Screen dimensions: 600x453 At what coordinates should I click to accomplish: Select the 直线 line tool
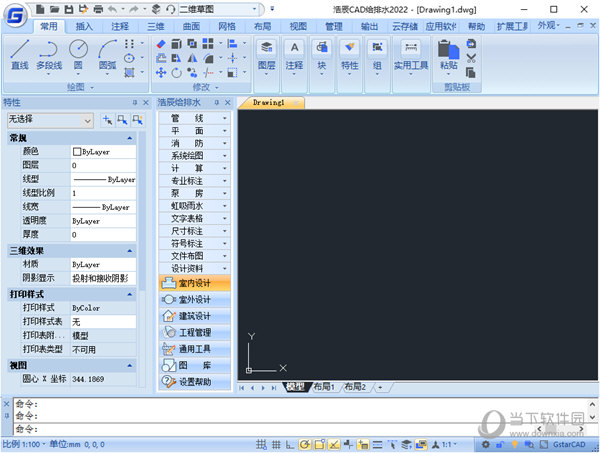coord(20,55)
